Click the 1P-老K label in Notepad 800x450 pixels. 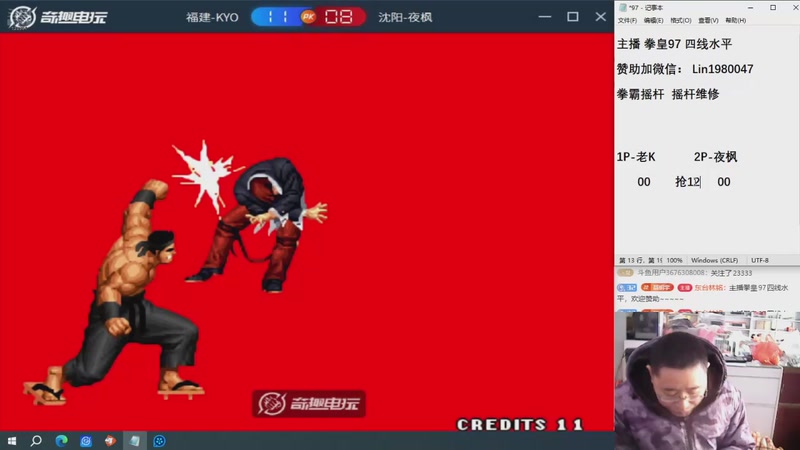click(636, 157)
